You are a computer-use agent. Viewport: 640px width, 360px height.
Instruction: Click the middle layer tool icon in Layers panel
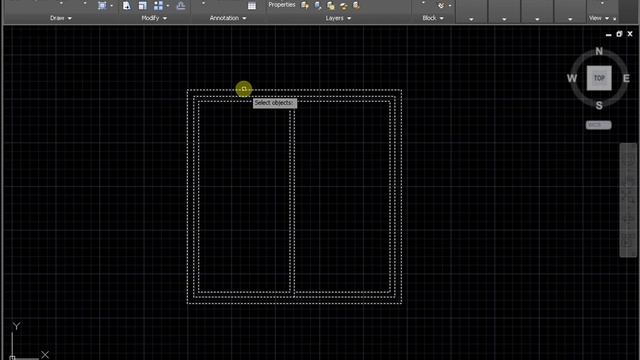pos(331,6)
